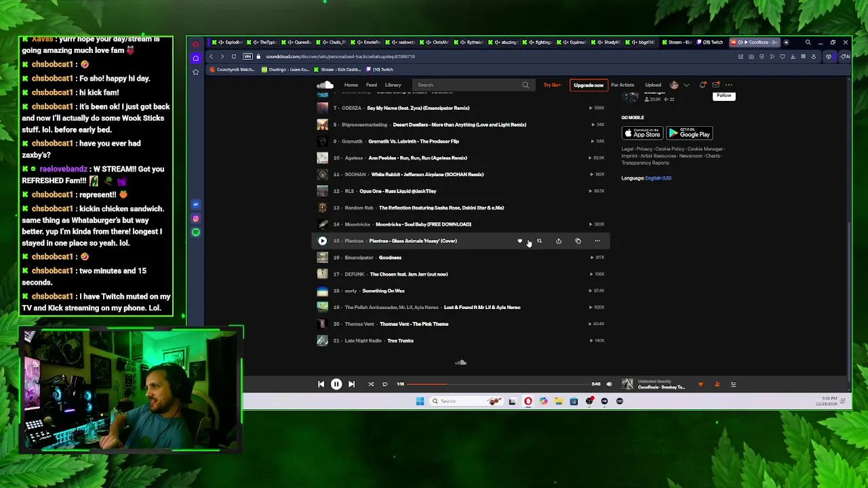Mute the SoundCloud player volume
The width and height of the screenshot is (868, 488).
coord(609,384)
